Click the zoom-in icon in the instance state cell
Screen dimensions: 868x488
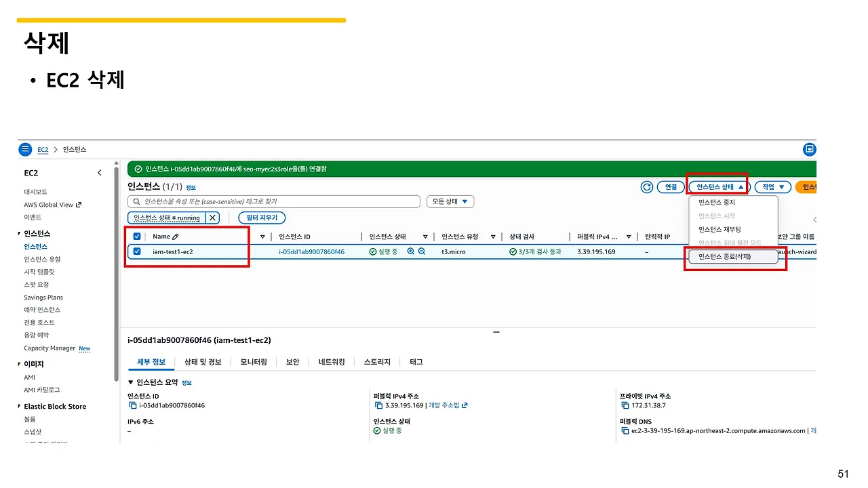click(x=411, y=251)
